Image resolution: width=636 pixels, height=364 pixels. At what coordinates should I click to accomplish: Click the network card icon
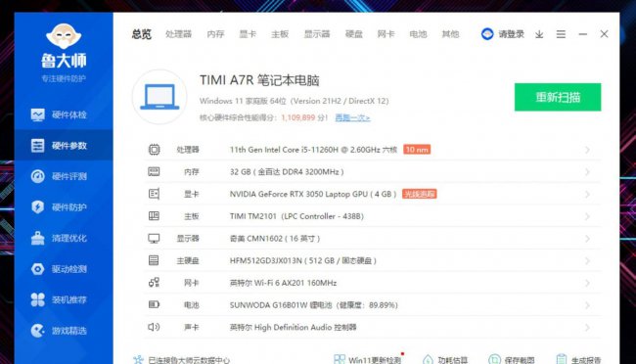[x=154, y=283]
